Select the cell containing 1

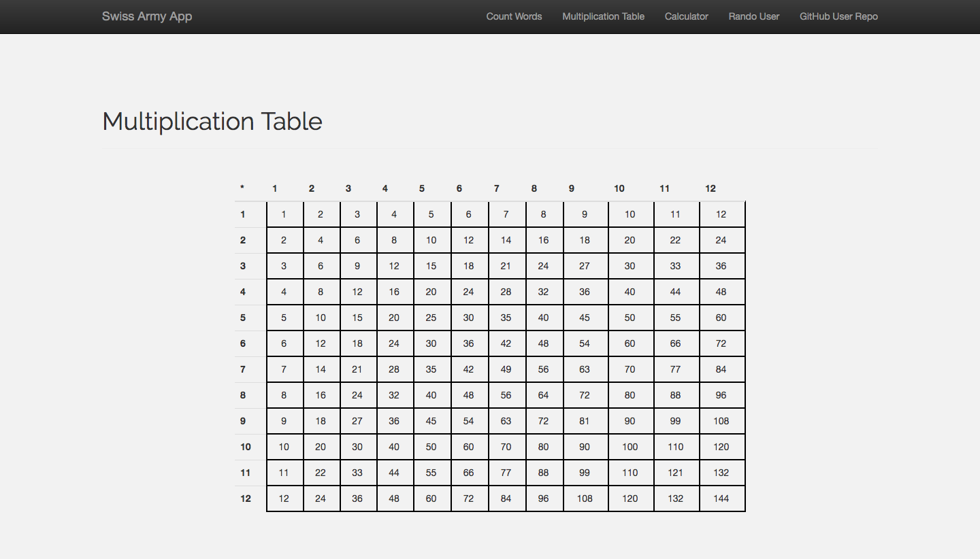284,214
